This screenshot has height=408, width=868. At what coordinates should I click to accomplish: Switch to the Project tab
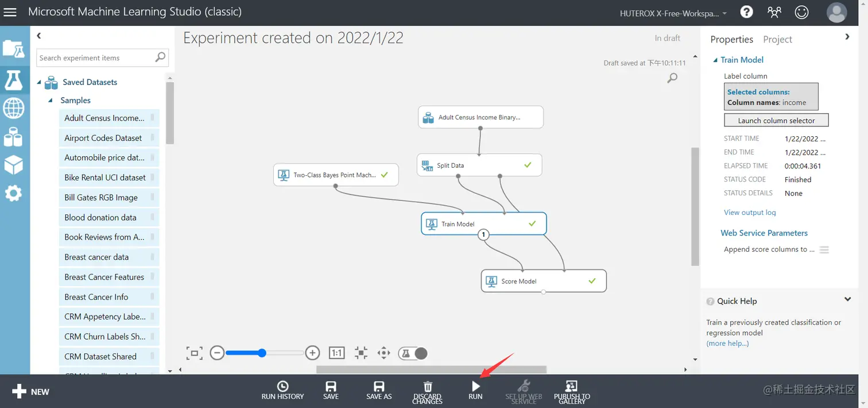coord(777,39)
